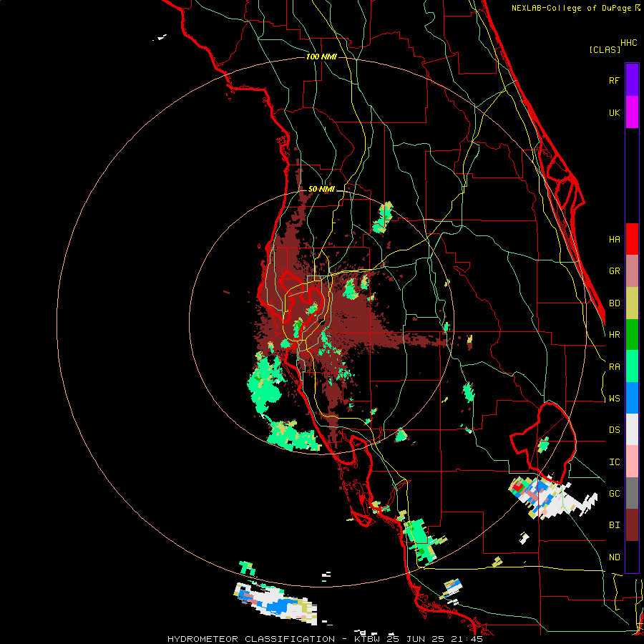Click the HYDROMETEOR CLASSIFICATION title text
The image size is (644, 644).
coord(251,639)
